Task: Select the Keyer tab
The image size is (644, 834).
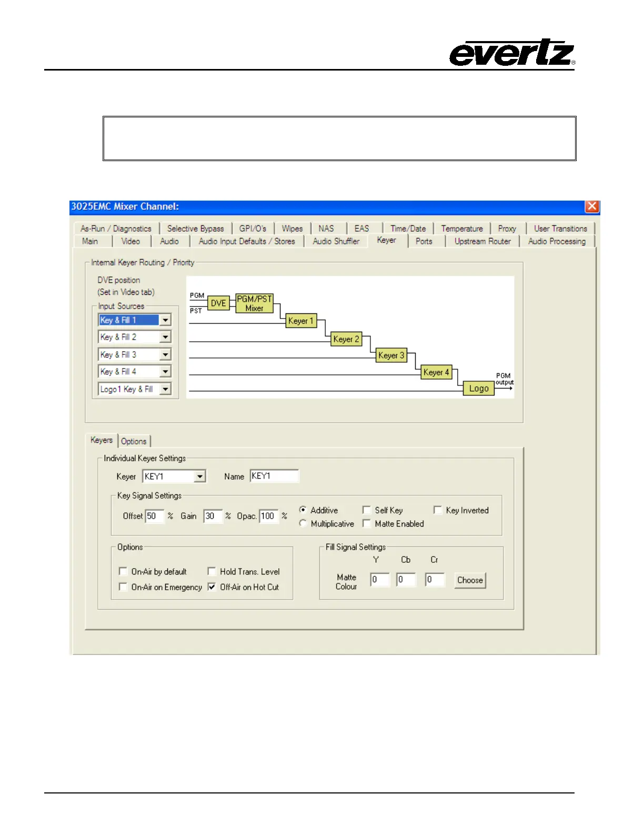Action: [x=387, y=240]
